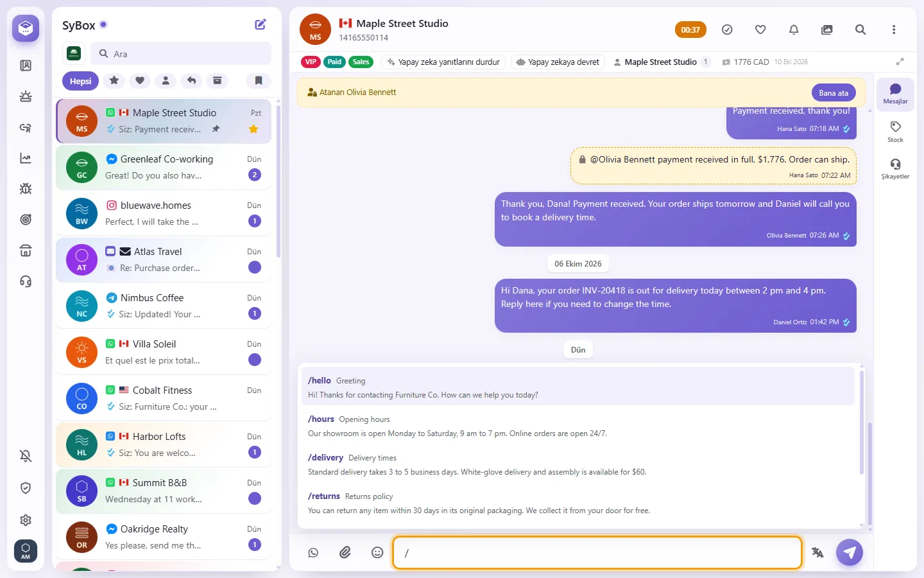Favorite the chat with heart icon in header

pos(760,30)
